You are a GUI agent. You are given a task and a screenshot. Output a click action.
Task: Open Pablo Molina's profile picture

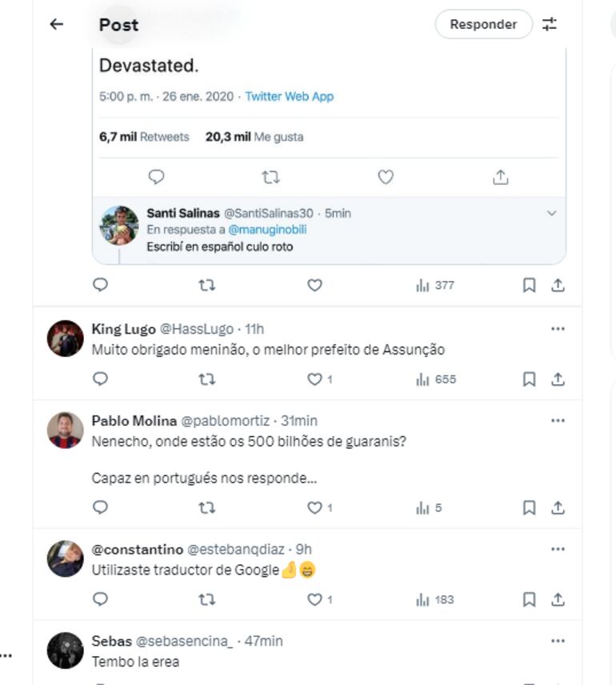click(65, 431)
